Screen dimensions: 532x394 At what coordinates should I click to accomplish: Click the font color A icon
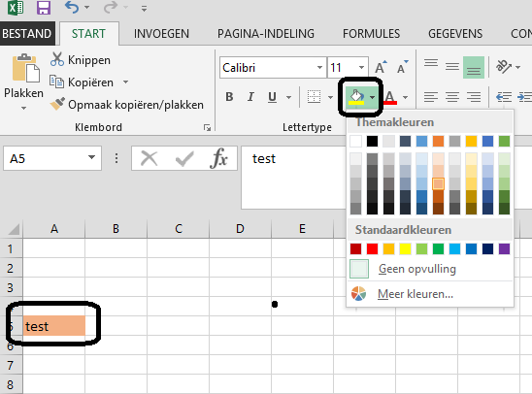tap(390, 97)
